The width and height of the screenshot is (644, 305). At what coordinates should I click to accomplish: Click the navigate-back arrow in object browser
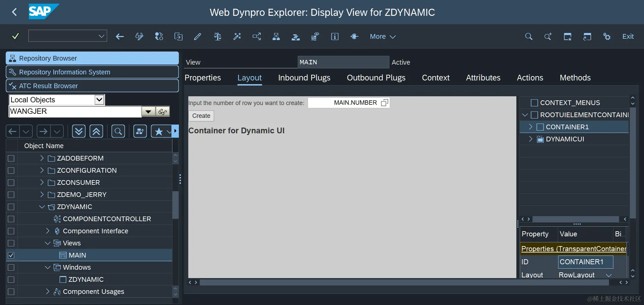tap(12, 131)
